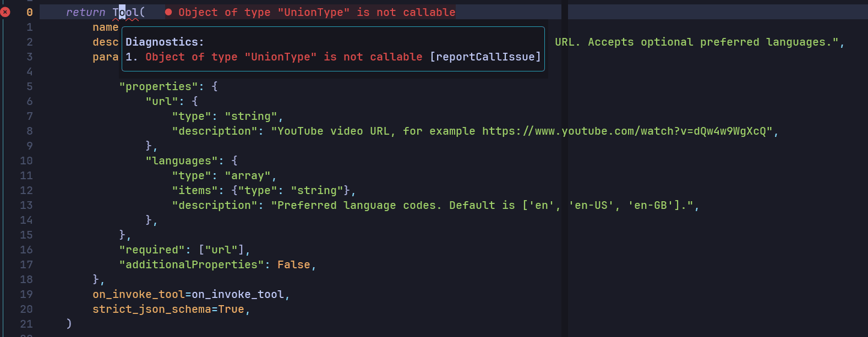The height and width of the screenshot is (337, 868).
Task: Click relative line number 10 in gutter
Action: tap(26, 161)
